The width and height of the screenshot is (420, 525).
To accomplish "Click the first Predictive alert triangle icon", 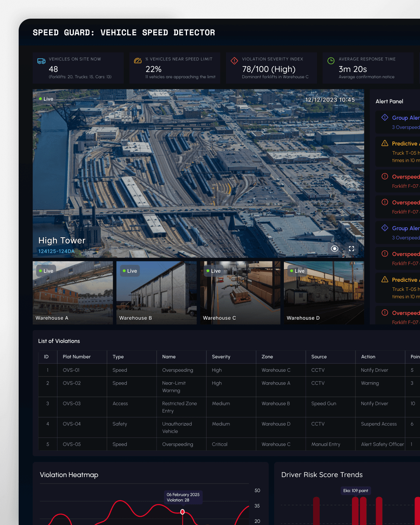I will (x=385, y=143).
